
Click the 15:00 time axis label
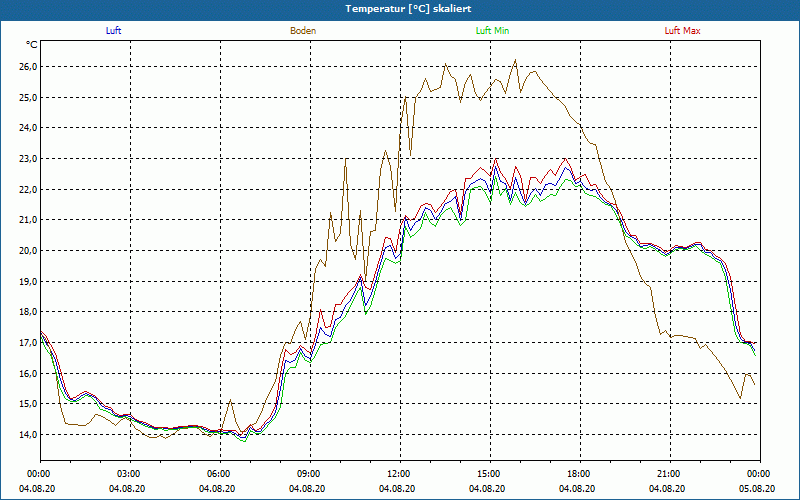pyautogui.click(x=490, y=473)
